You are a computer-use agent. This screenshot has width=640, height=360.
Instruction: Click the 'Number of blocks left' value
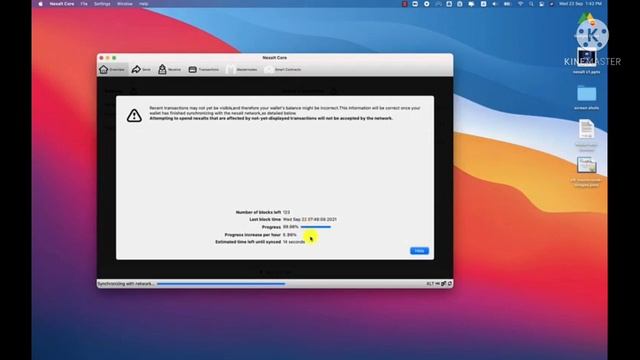pos(286,212)
